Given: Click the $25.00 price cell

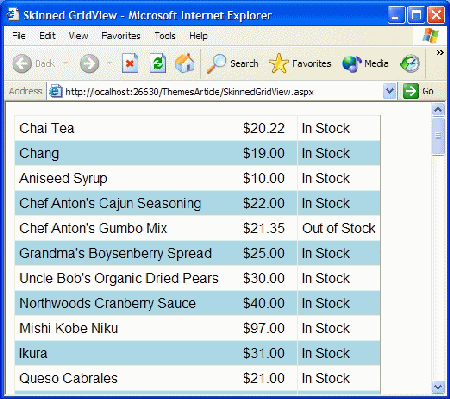Looking at the screenshot, I should click(x=268, y=253).
